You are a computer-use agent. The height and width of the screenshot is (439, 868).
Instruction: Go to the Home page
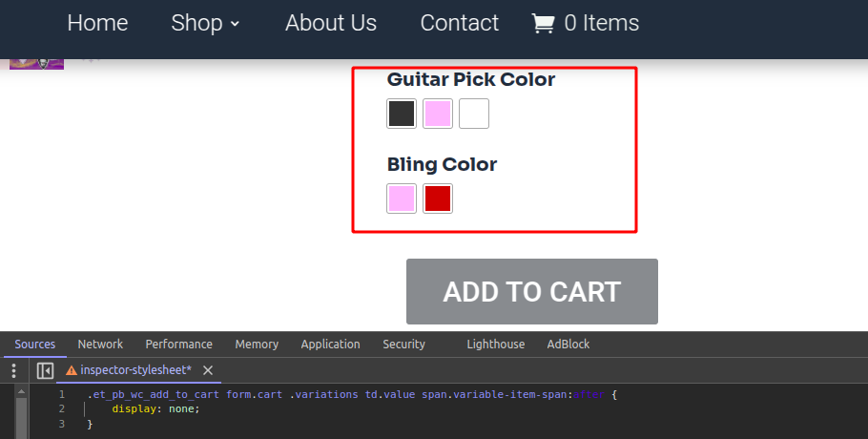point(97,23)
